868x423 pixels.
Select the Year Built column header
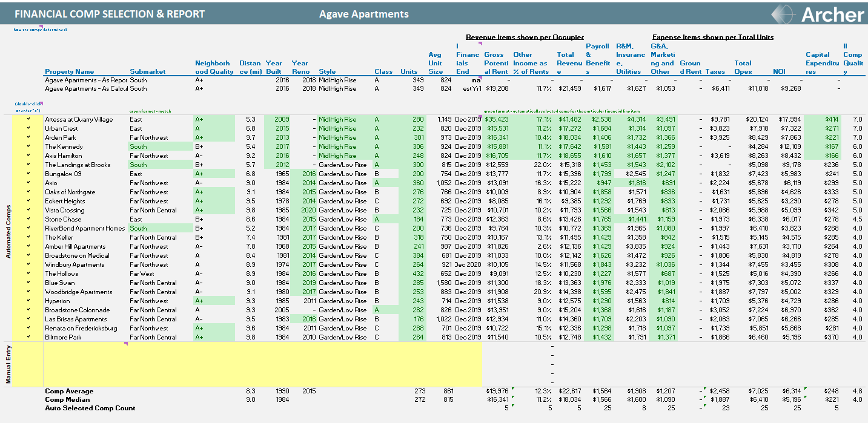(274, 67)
